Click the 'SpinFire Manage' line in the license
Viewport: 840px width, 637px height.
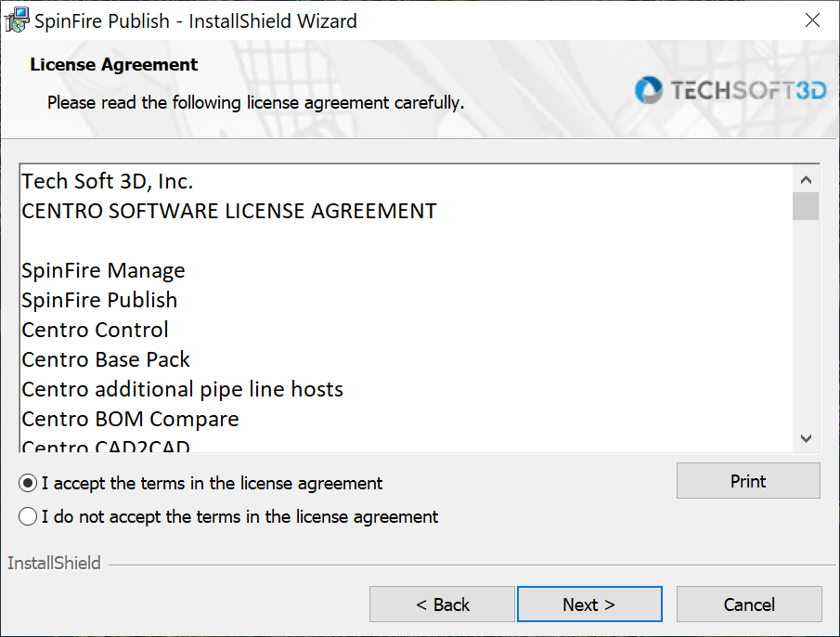click(x=103, y=271)
